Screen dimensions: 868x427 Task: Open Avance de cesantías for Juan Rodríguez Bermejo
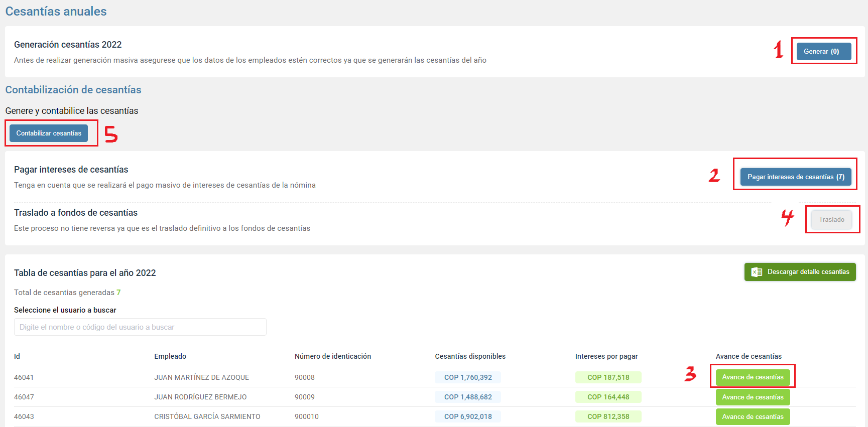[x=753, y=397]
